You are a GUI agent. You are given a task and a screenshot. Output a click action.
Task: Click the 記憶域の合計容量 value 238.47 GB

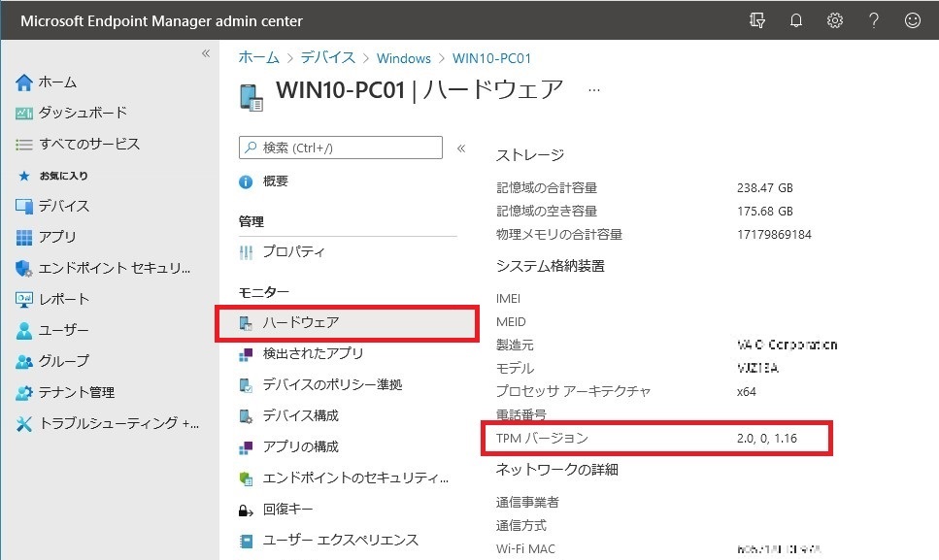pyautogui.click(x=765, y=188)
